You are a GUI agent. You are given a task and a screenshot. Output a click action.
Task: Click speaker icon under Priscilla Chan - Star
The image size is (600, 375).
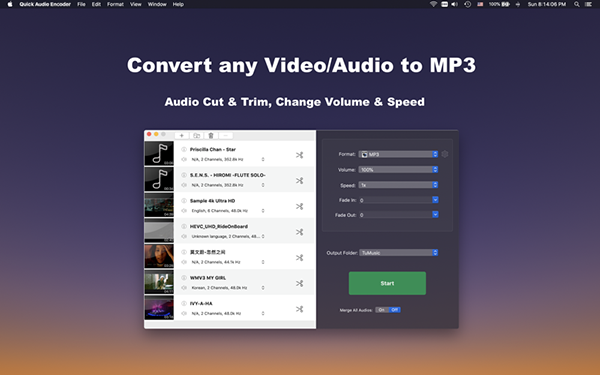point(184,159)
